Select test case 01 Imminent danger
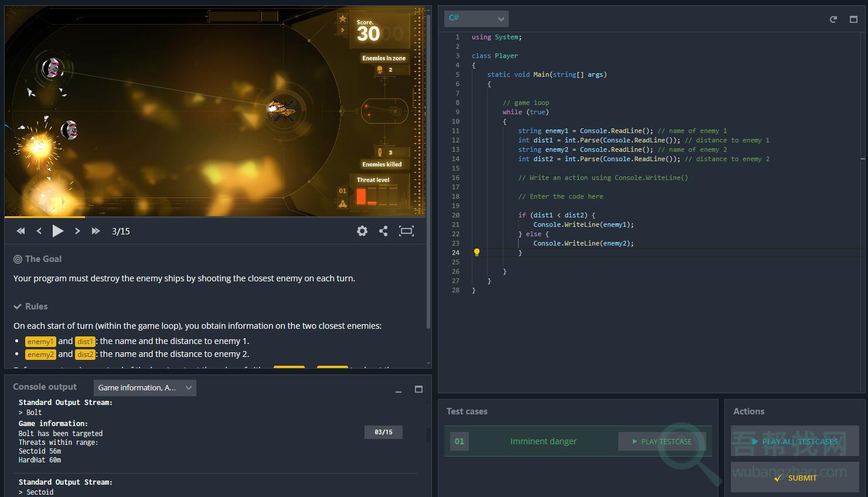The image size is (868, 497). pyautogui.click(x=543, y=441)
